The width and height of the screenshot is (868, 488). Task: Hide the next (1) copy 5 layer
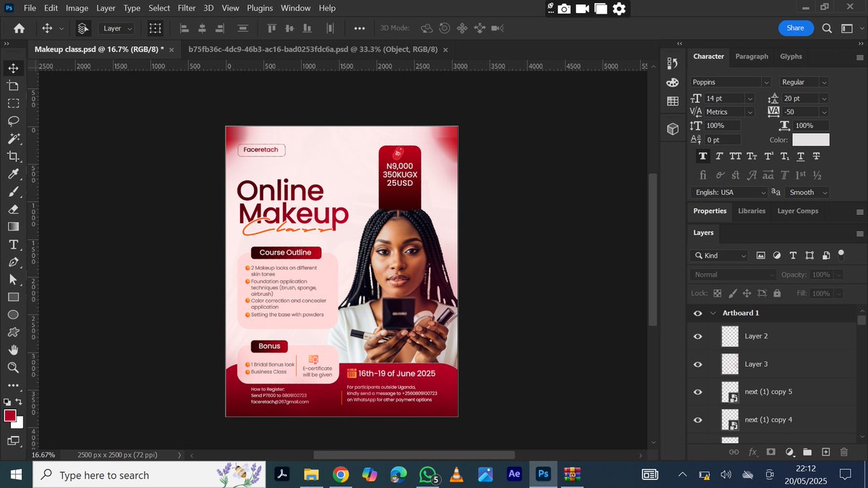pyautogui.click(x=697, y=392)
